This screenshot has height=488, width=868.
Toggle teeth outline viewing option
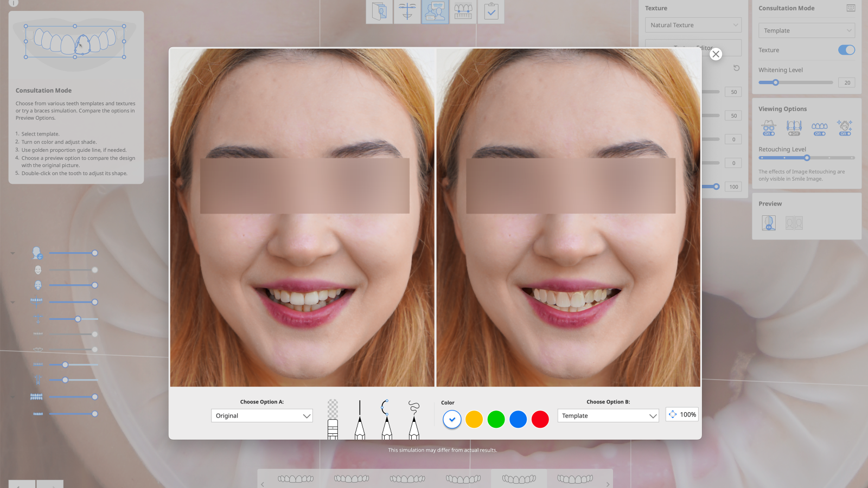pyautogui.click(x=820, y=128)
